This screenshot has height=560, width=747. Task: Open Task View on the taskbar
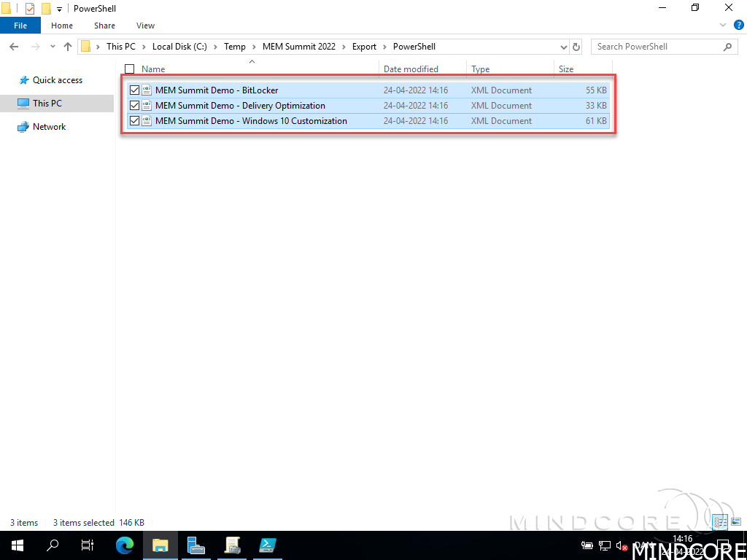[88, 545]
